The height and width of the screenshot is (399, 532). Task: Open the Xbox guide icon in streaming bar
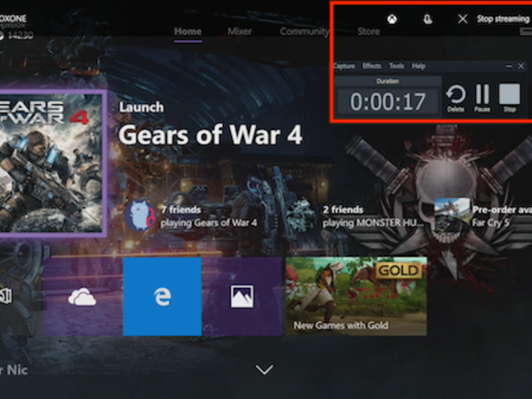click(392, 19)
